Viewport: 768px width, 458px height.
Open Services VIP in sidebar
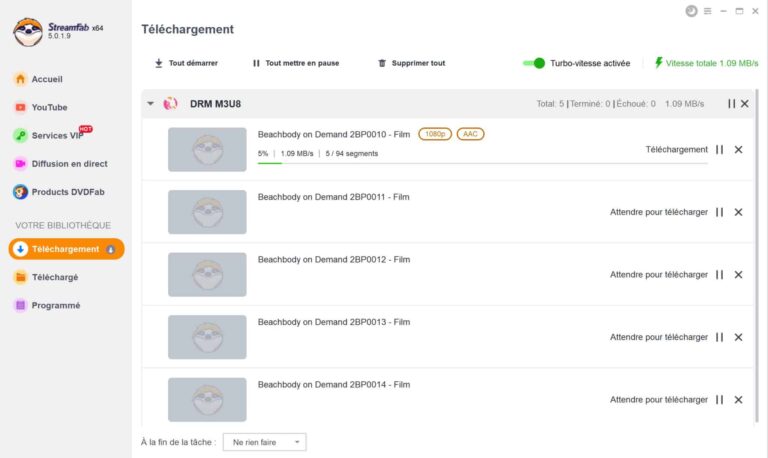pyautogui.click(x=58, y=135)
